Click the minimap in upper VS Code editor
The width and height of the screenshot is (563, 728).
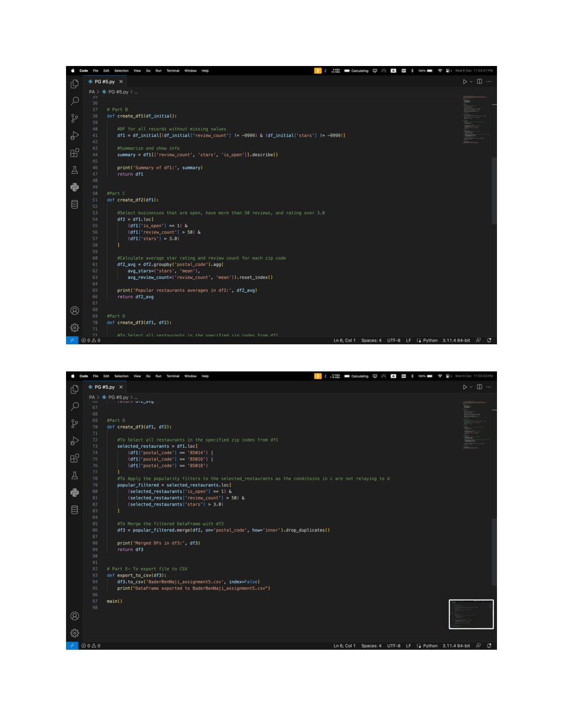click(476, 120)
